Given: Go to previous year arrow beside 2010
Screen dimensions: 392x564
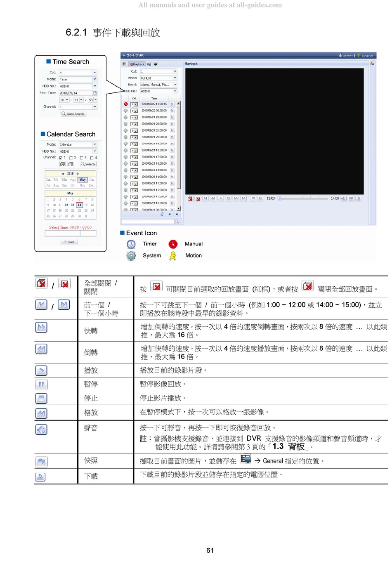Looking at the screenshot, I should point(63,174).
